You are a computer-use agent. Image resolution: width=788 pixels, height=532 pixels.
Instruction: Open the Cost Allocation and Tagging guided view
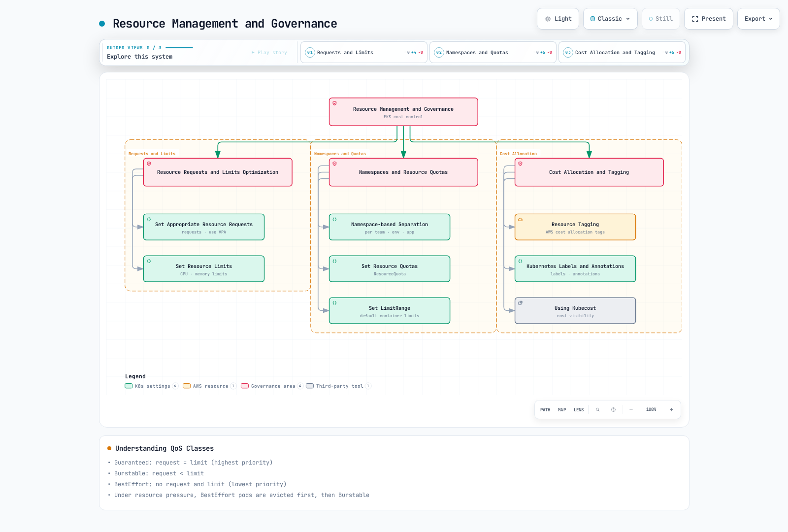[x=622, y=52]
